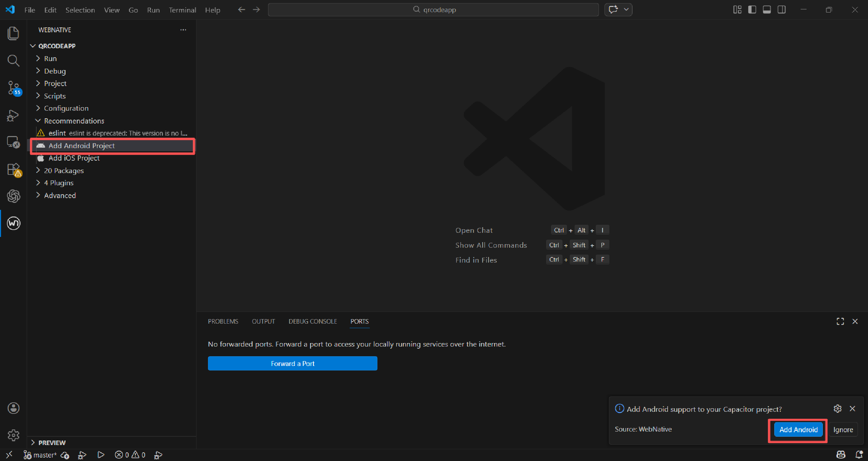Toggle the bottom panel visibility

tap(767, 10)
